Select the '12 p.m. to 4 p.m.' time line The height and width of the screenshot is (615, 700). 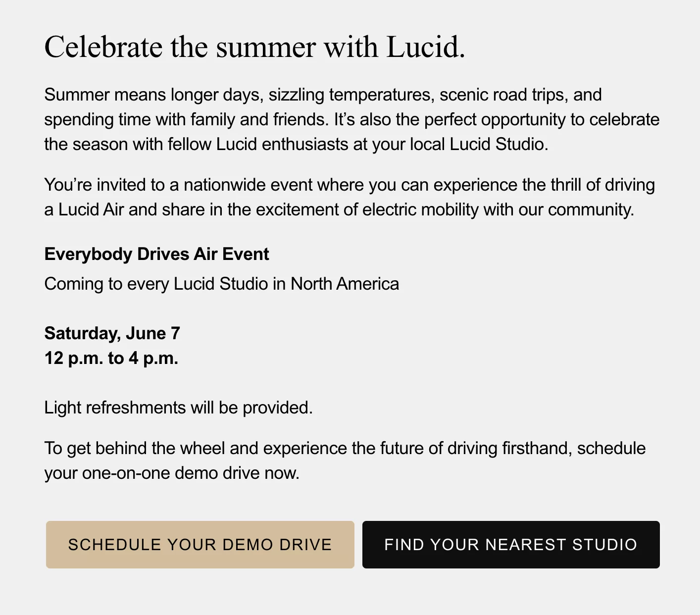coord(111,358)
